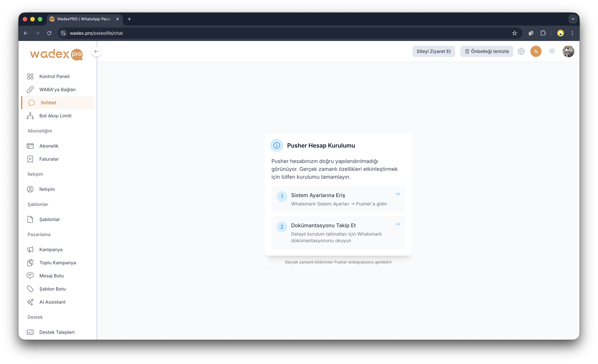Collapse sidebar with the arrow button

(x=96, y=51)
